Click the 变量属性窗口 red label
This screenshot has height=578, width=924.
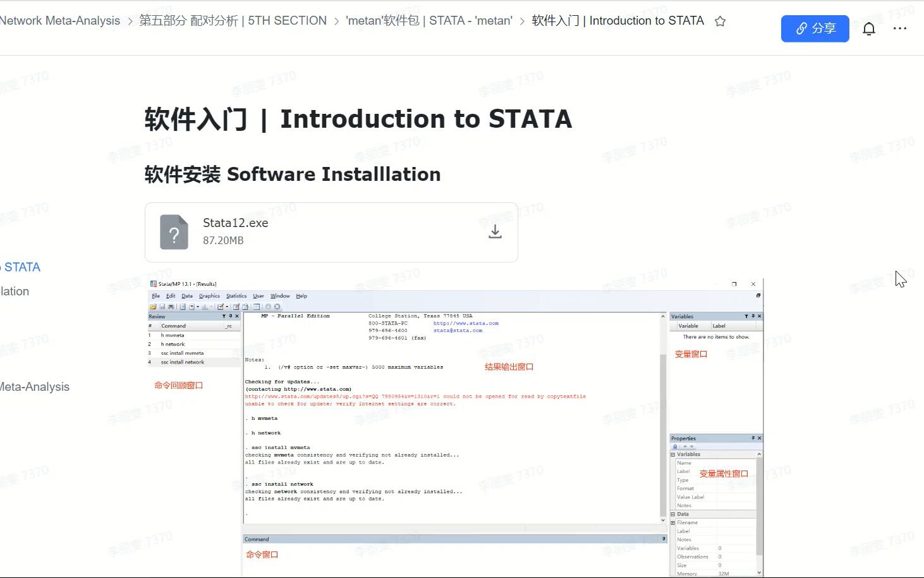click(724, 474)
